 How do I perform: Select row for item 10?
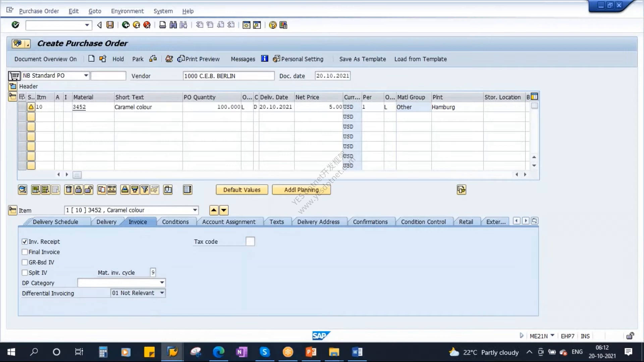tap(22, 107)
